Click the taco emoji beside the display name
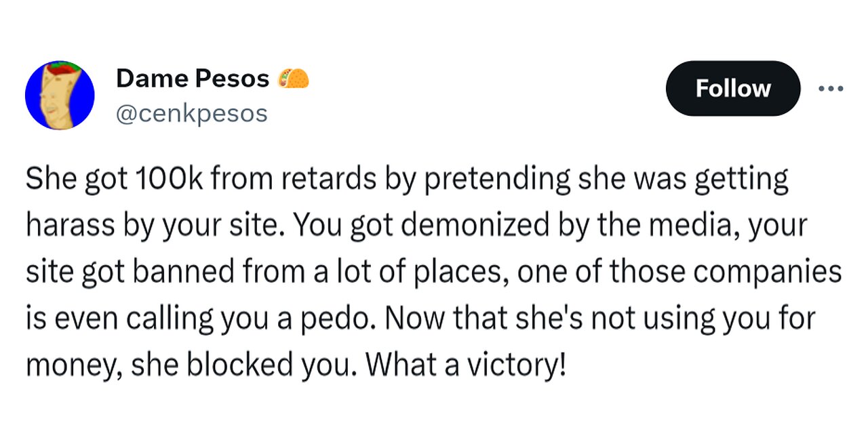The image size is (868, 446). (x=294, y=79)
